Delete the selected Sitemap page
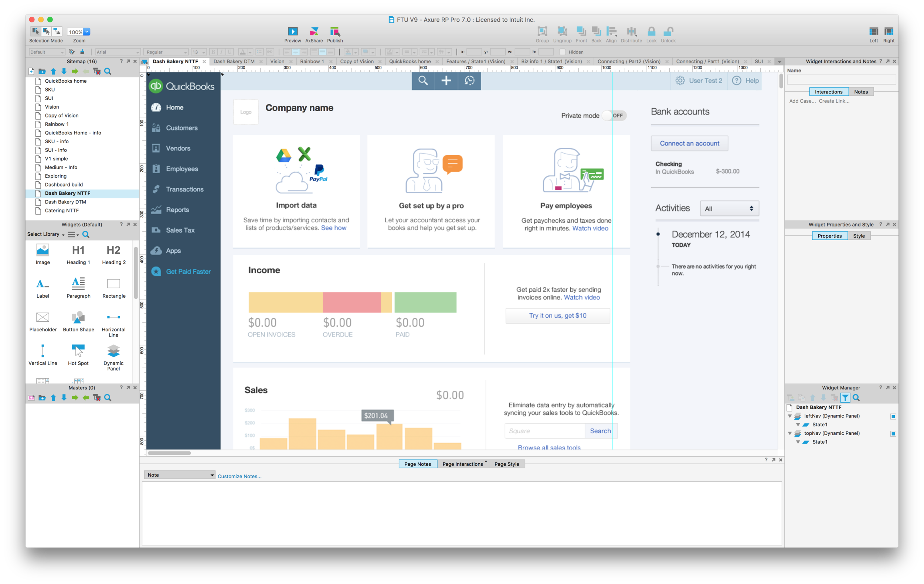 click(97, 71)
